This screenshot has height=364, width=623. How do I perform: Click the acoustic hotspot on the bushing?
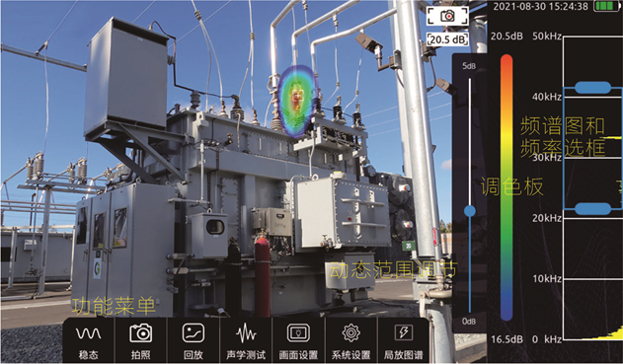pos(296,100)
